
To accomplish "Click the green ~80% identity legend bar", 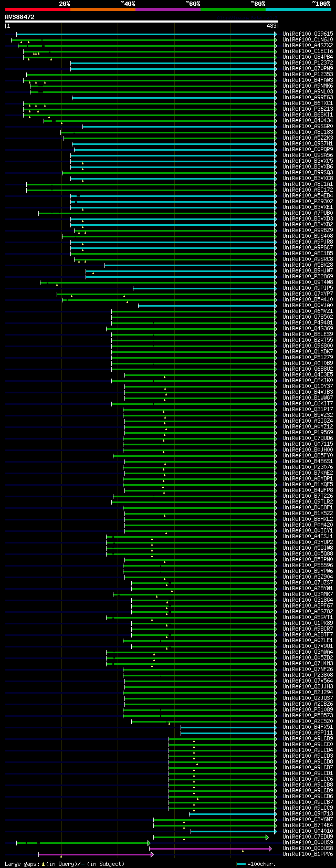I will coord(233,9).
